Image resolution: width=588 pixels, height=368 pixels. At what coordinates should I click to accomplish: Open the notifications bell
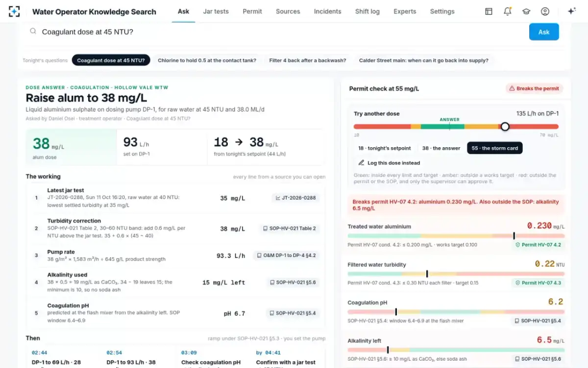508,11
